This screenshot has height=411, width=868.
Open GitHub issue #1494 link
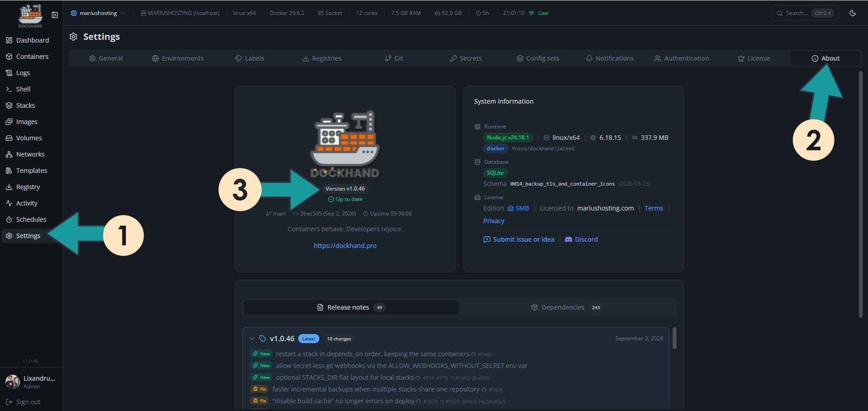point(492,390)
